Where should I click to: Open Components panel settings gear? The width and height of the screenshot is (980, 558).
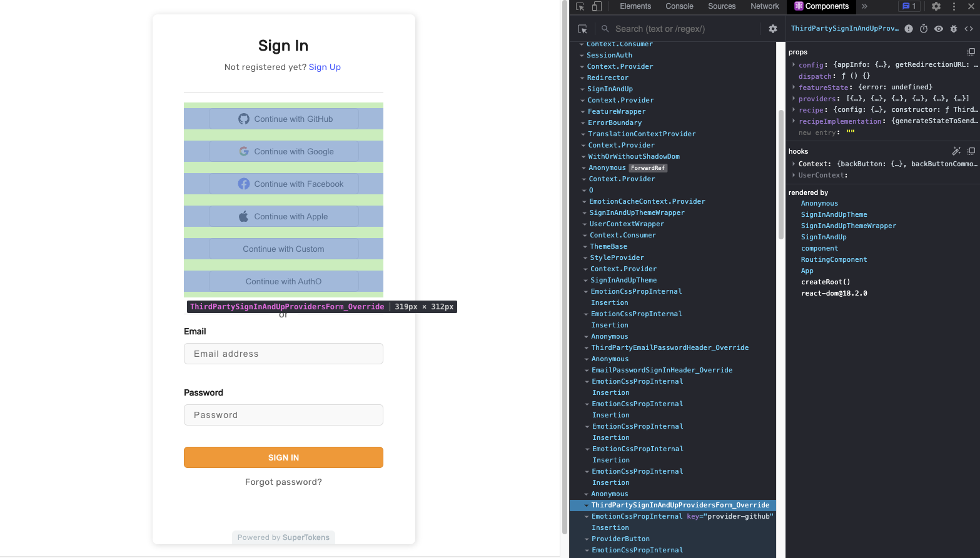(773, 28)
